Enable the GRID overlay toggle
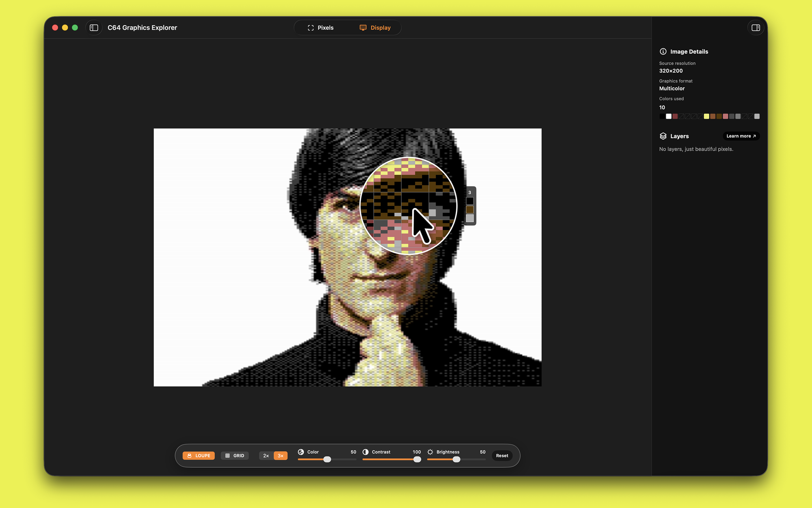This screenshot has width=812, height=508. (235, 456)
